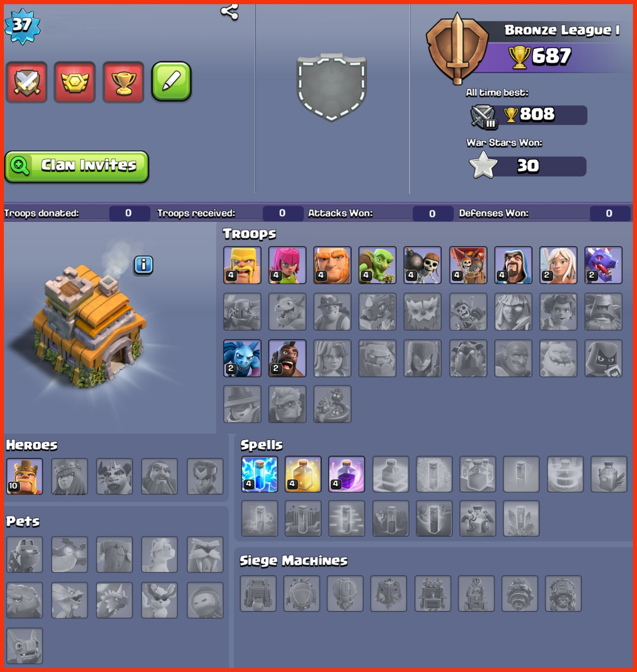
Task: Open the gold hexagon badge button
Action: 75,82
